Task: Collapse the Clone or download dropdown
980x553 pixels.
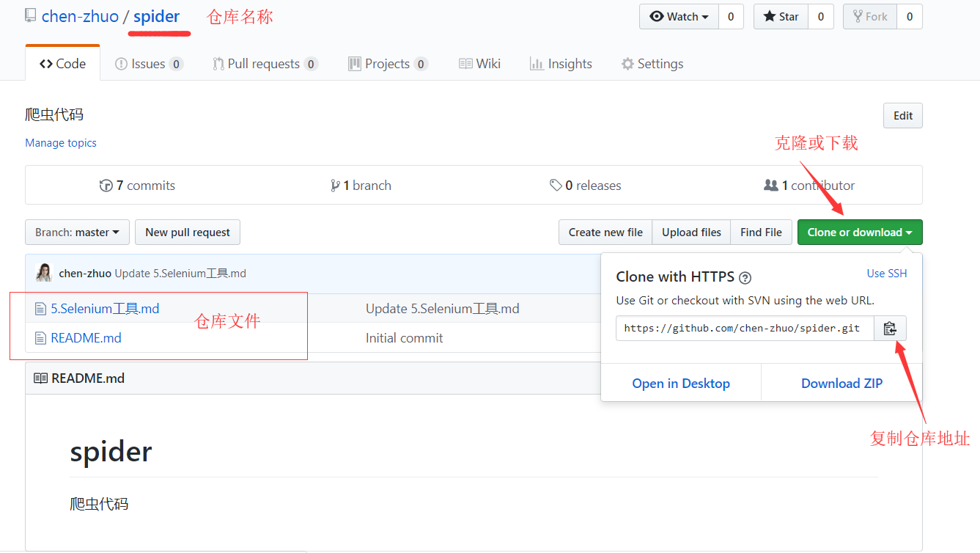Action: tap(859, 232)
